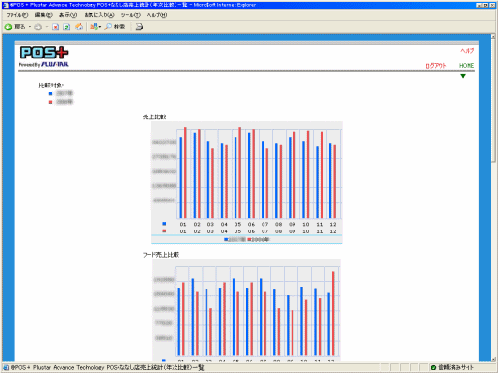Click the grayed Forward arrow icon

(38, 27)
